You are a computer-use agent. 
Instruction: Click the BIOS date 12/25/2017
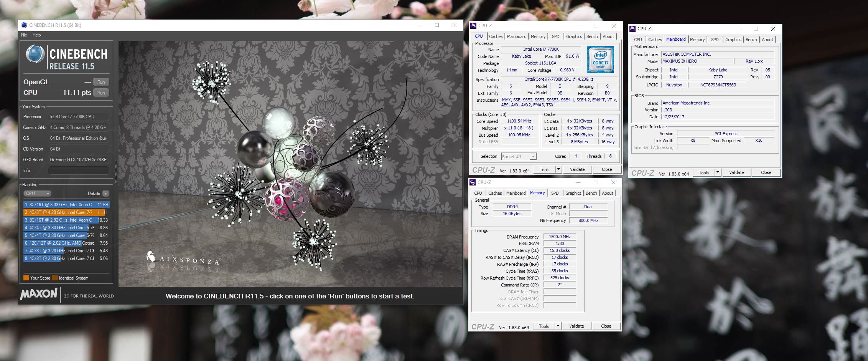pos(718,117)
